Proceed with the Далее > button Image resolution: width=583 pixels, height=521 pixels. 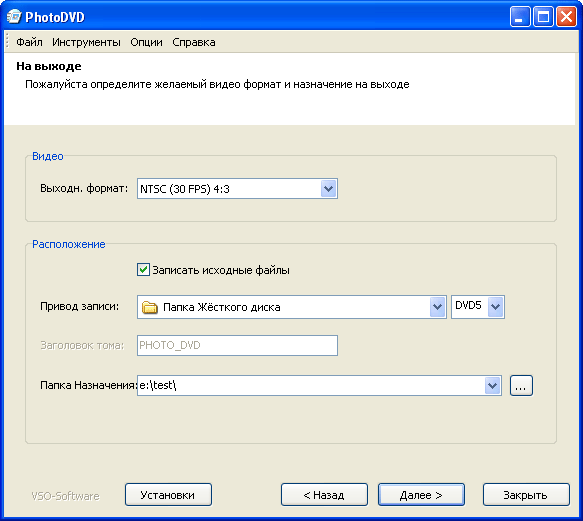421,495
